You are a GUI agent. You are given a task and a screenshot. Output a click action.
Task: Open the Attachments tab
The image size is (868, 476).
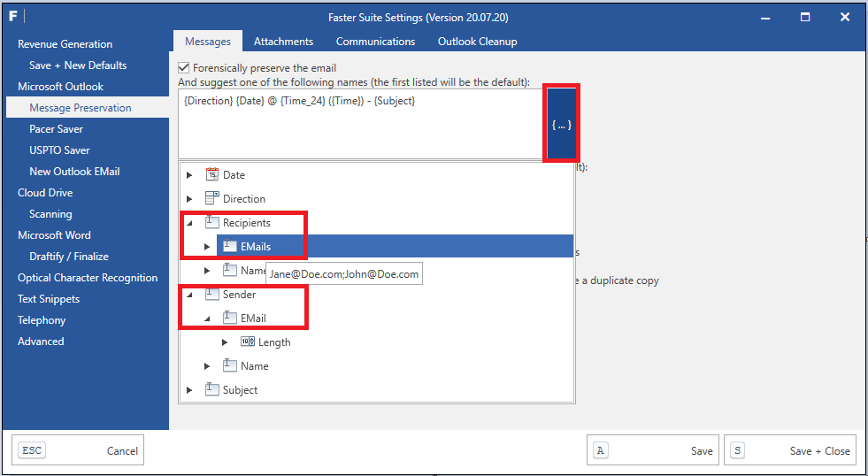tap(283, 42)
